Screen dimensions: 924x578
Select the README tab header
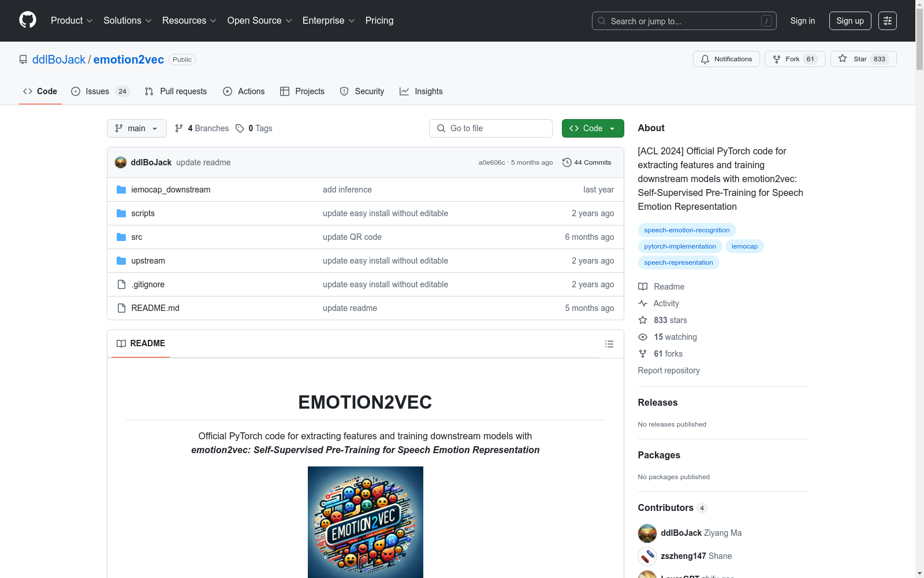[x=141, y=343]
